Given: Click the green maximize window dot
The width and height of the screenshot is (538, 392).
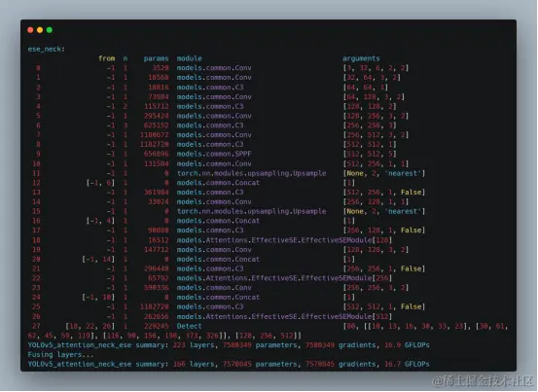Looking at the screenshot, I should (x=50, y=30).
